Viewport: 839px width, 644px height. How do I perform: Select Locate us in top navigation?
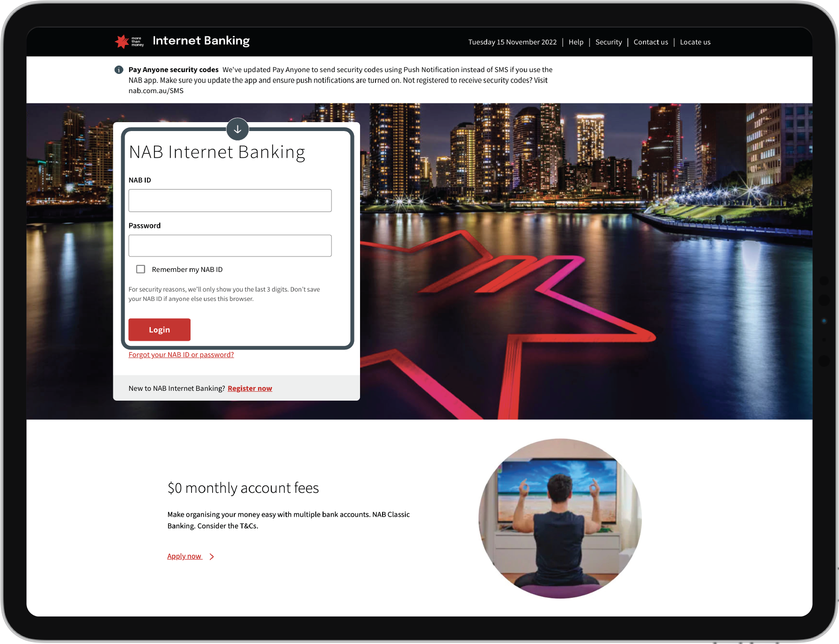tap(695, 42)
